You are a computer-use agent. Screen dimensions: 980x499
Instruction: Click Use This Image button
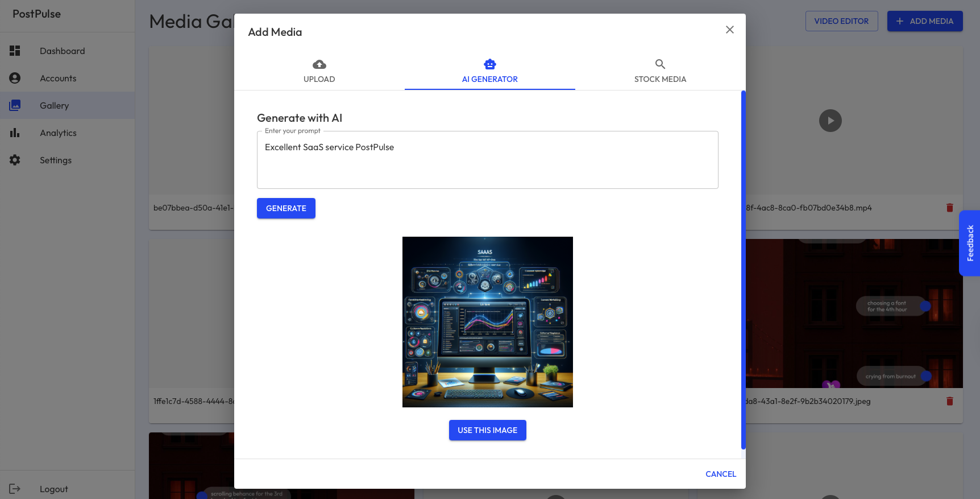488,430
